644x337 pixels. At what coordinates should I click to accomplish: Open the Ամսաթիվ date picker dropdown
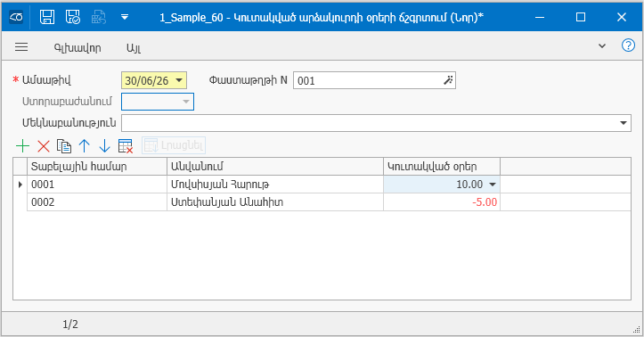tap(179, 80)
